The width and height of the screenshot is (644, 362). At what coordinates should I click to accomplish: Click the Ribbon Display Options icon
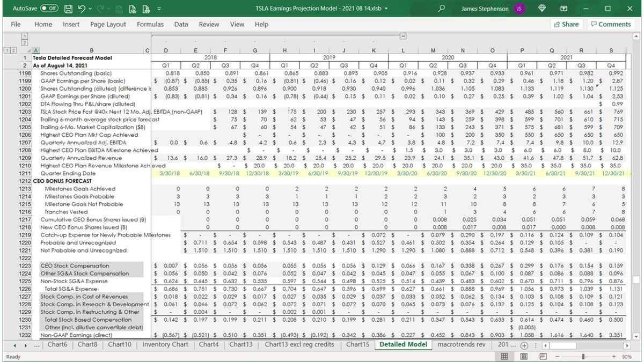(563, 9)
